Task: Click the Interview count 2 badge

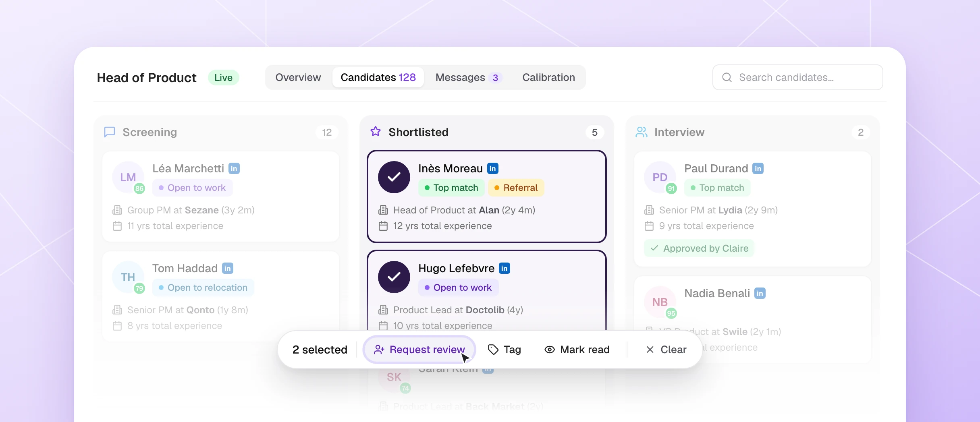Action: [x=861, y=132]
